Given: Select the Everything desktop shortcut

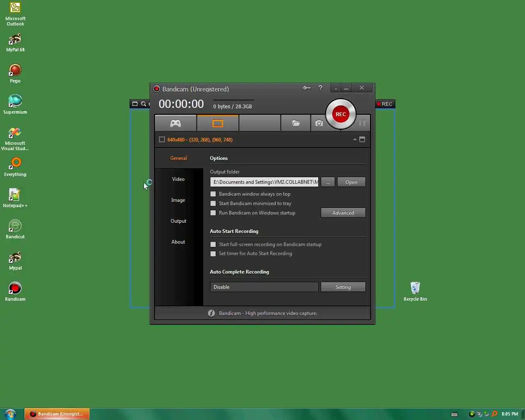Looking at the screenshot, I should tap(15, 167).
